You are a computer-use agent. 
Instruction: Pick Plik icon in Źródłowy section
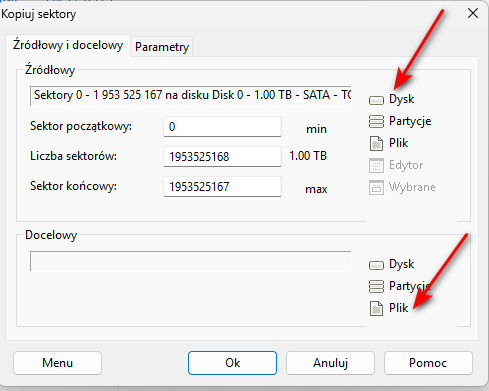(376, 143)
